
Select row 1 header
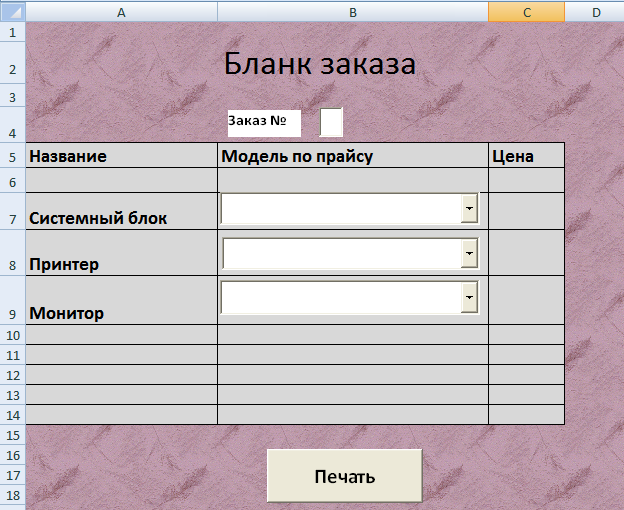pos(13,32)
